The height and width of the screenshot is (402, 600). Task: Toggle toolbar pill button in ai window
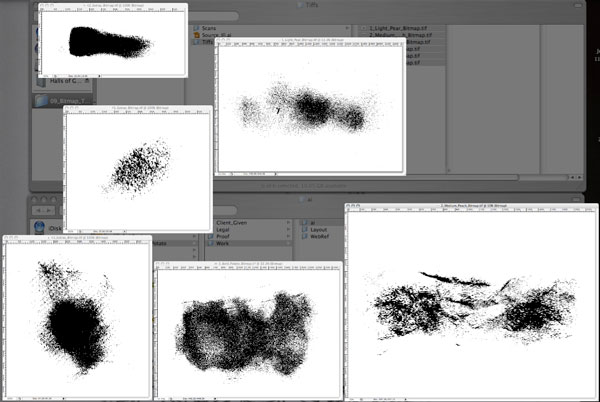(x=577, y=199)
